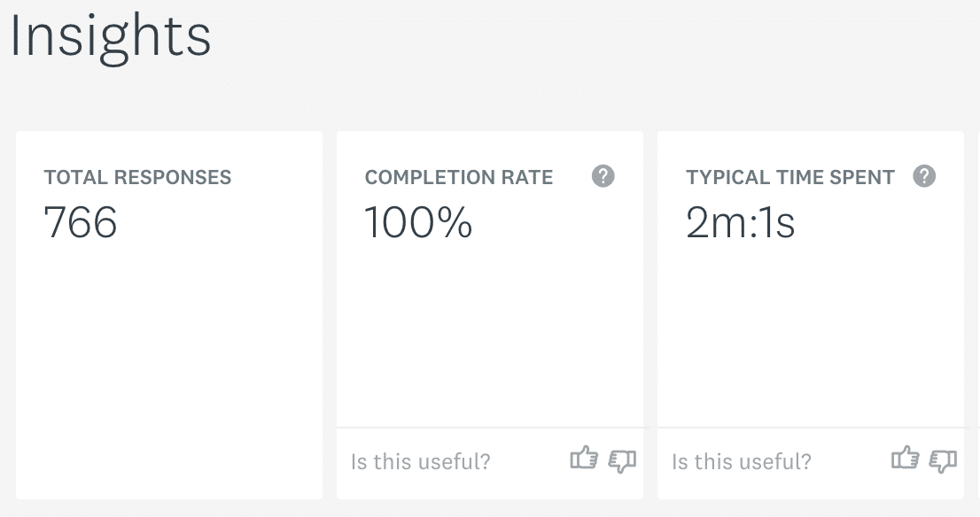Like the Typical Time Spent insight
The height and width of the screenshot is (517, 980).
905,459
